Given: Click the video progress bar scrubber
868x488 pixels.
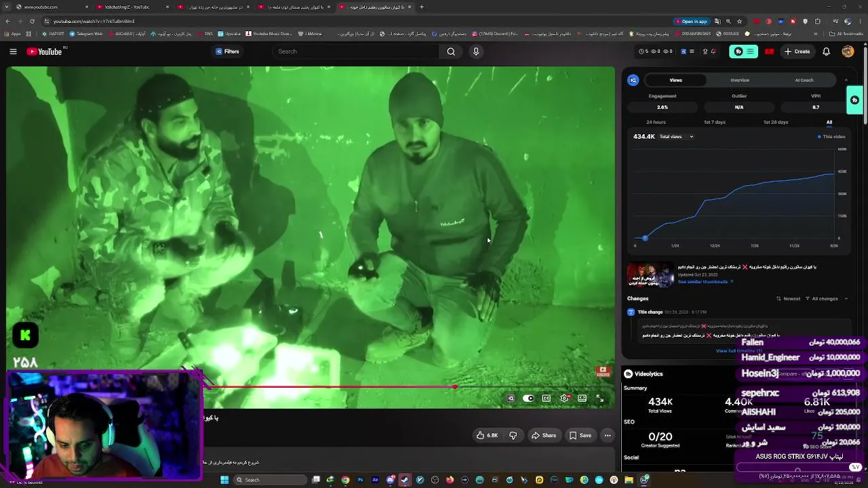Looking at the screenshot, I should click(x=454, y=387).
